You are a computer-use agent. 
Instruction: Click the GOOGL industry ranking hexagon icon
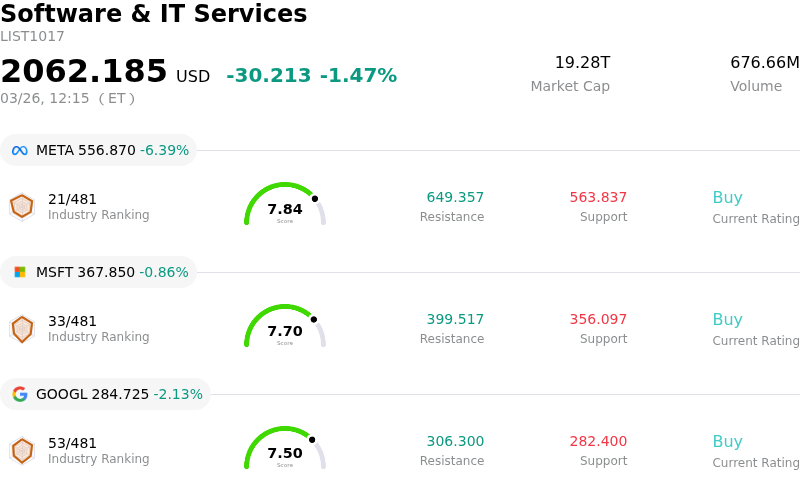point(22,450)
